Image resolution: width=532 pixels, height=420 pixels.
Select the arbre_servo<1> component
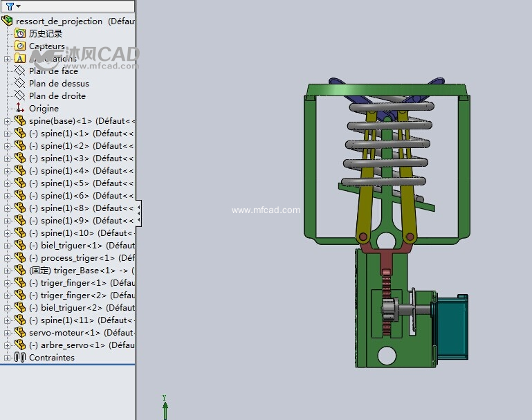click(x=82, y=345)
